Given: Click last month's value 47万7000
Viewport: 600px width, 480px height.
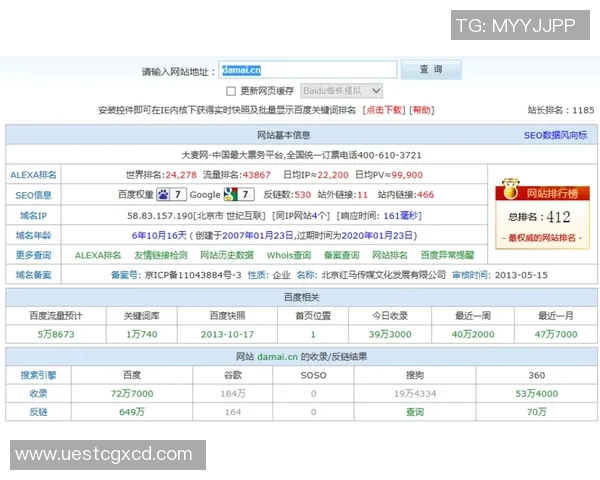Looking at the screenshot, I should [556, 334].
